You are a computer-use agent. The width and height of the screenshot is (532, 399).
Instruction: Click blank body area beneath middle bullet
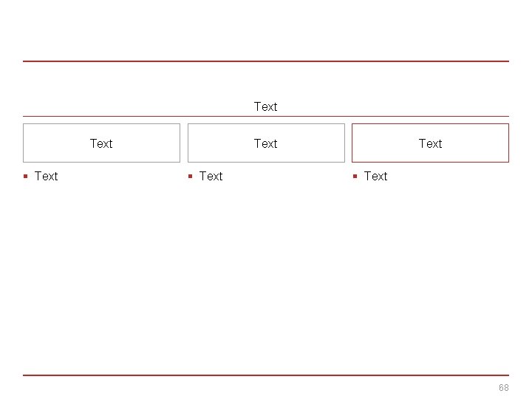coord(266,273)
